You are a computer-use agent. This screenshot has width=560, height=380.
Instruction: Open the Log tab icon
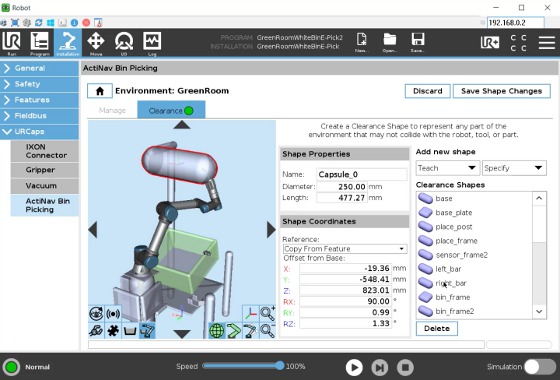coord(152,43)
